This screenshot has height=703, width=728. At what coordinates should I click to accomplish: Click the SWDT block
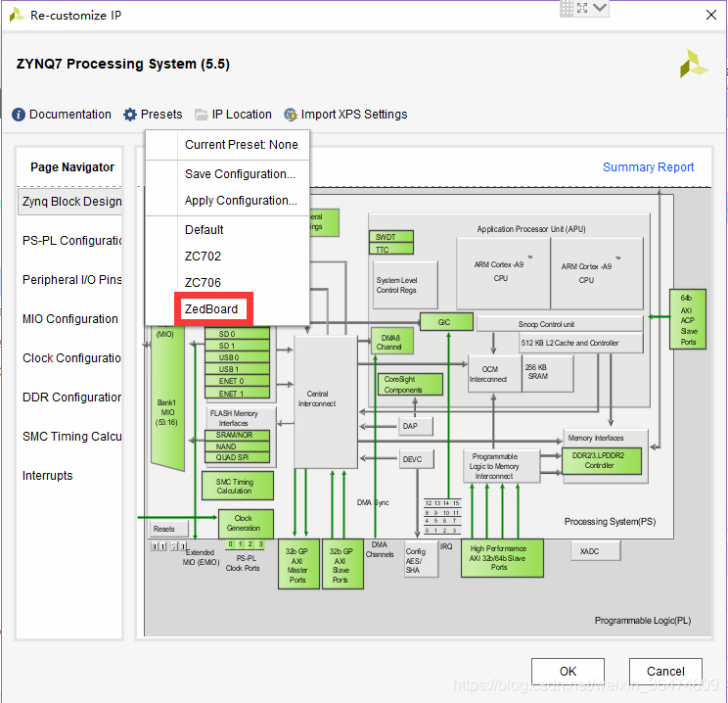[391, 237]
